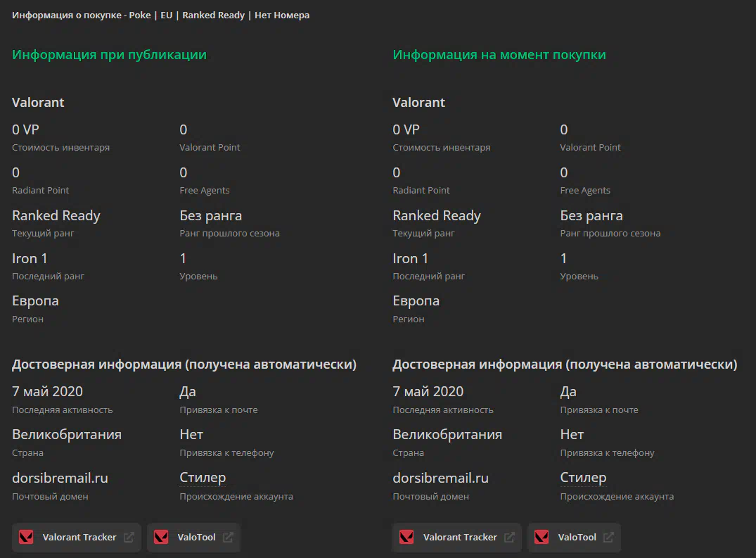756x558 pixels.
Task: Click external-link icon on left ValoTool button
Action: point(228,538)
